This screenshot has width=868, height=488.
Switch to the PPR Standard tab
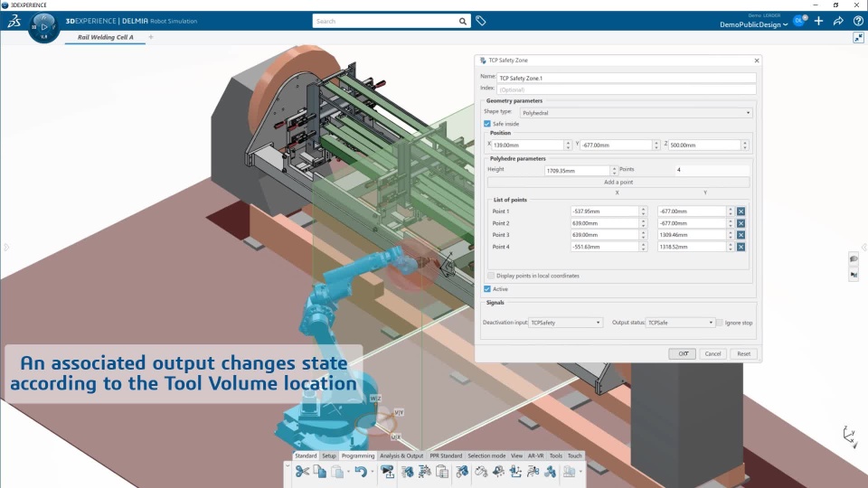tap(446, 455)
